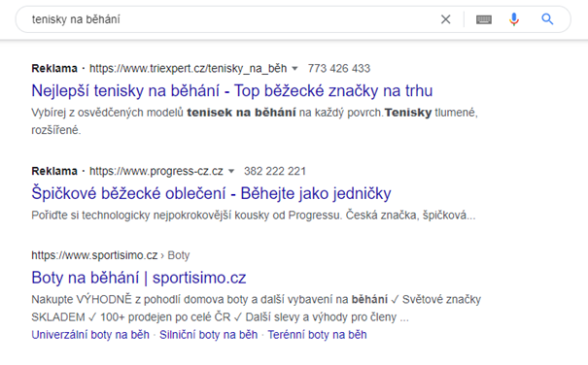
Task: Open the on-screen keyboard input tool
Action: (484, 19)
